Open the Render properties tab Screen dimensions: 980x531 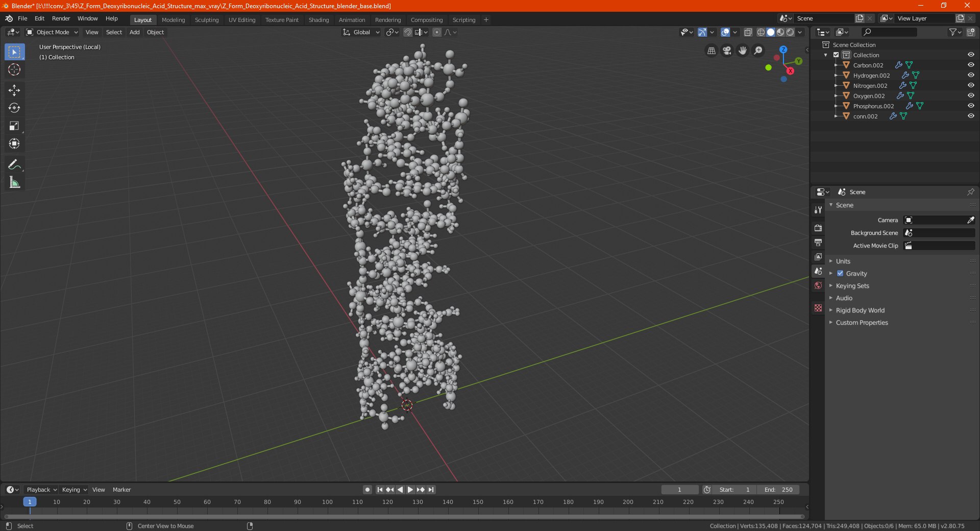818,228
